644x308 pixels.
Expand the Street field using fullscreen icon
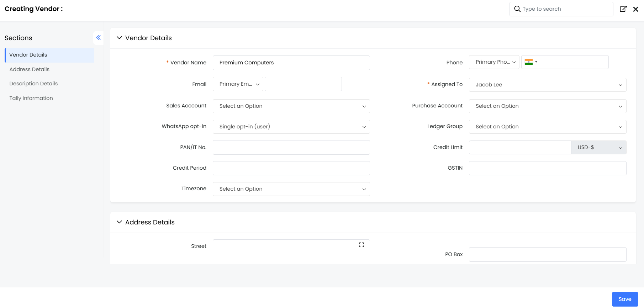point(361,245)
